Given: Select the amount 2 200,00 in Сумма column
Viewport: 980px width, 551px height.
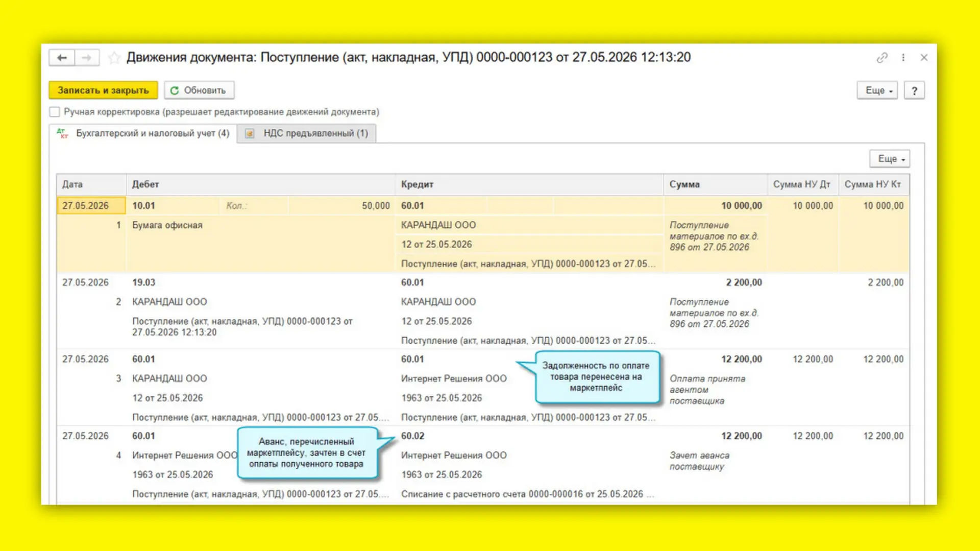Looking at the screenshot, I should coord(744,282).
